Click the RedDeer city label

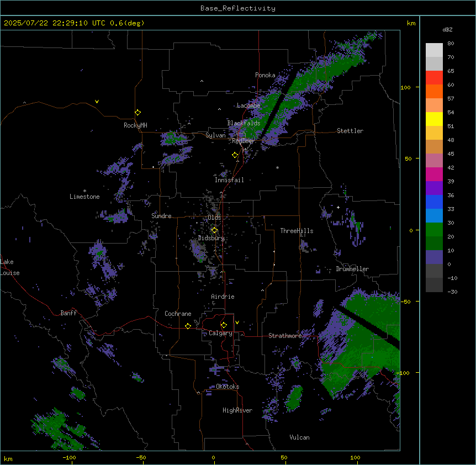coord(243,141)
